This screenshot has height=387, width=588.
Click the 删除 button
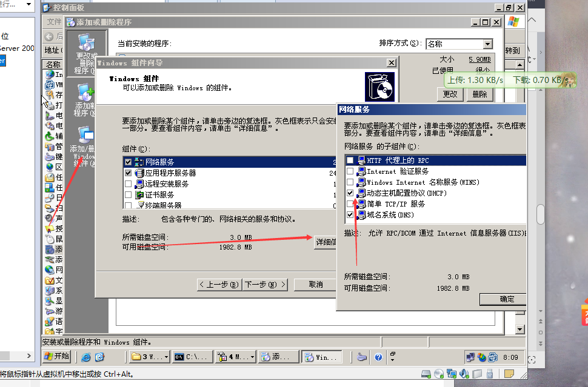[x=479, y=94]
